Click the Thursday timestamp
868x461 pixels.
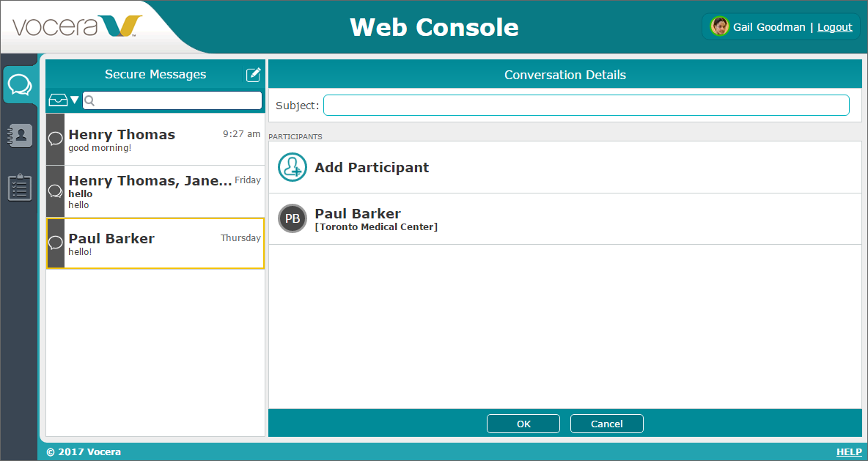[240, 238]
